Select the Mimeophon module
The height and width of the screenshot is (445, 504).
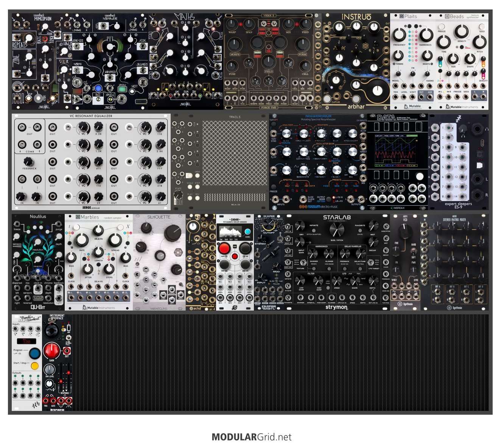(42, 62)
